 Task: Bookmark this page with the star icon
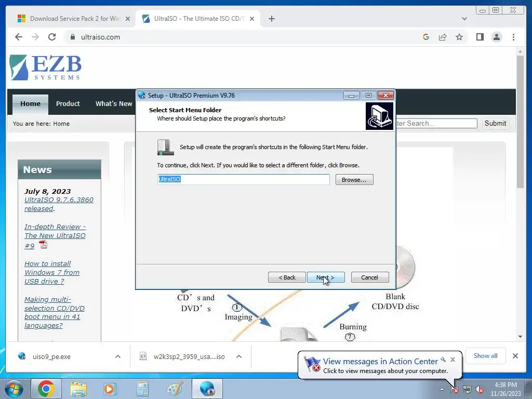[x=459, y=37]
